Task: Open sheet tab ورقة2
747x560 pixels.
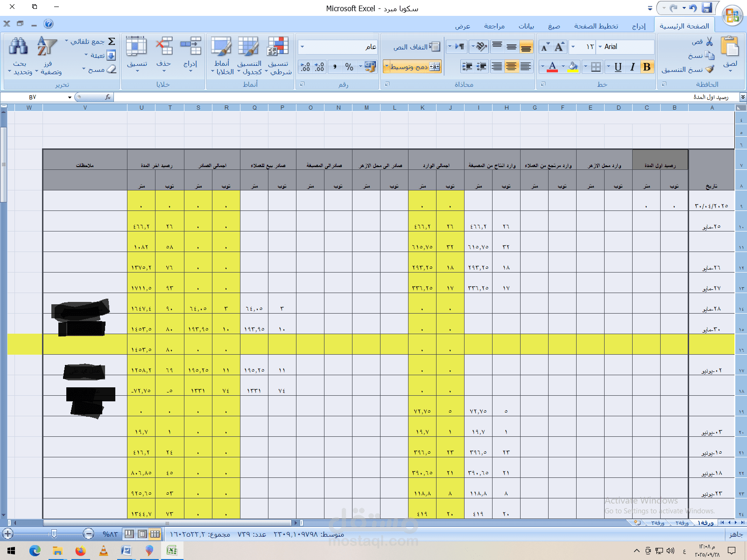Action: click(682, 523)
